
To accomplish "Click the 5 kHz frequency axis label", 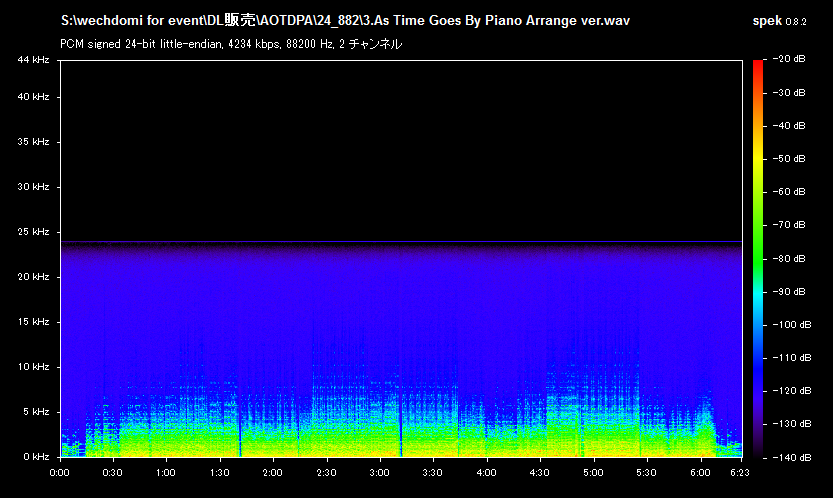I will click(x=36, y=412).
